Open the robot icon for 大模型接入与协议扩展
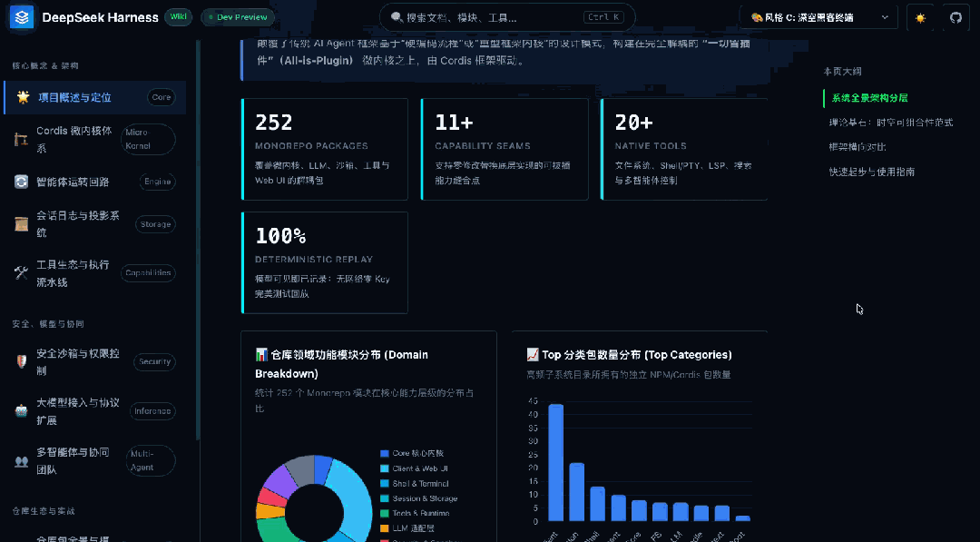The width and height of the screenshot is (980, 542). click(x=21, y=410)
